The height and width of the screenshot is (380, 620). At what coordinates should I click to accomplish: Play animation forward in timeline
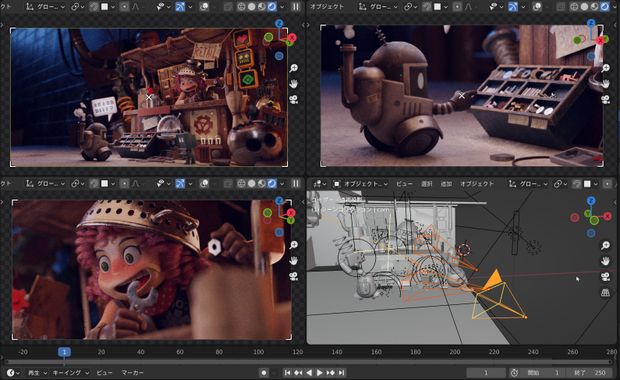tap(319, 372)
